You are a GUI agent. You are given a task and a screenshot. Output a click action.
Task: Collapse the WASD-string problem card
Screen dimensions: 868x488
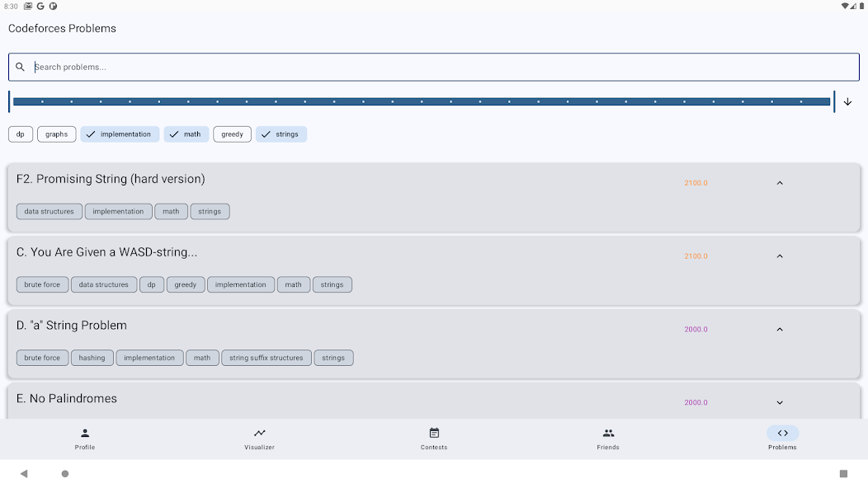click(780, 256)
